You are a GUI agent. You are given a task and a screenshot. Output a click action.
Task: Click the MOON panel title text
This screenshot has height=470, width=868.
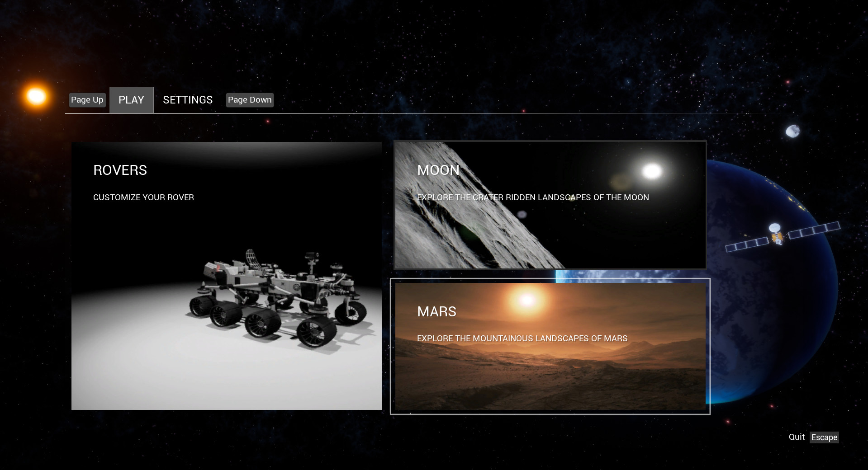click(x=438, y=170)
